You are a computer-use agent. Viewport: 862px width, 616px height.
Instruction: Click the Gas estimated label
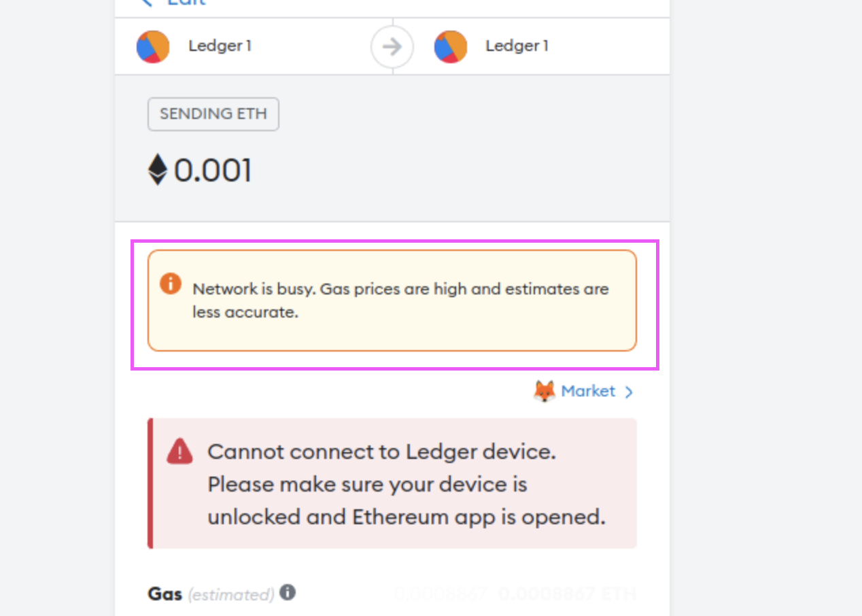pos(204,593)
